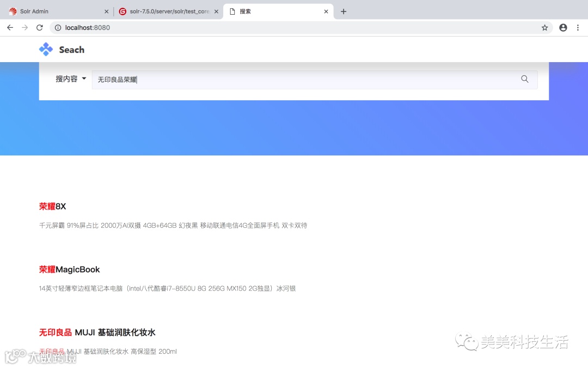Image resolution: width=588 pixels, height=368 pixels.
Task: Click the search magnifier icon
Action: 525,79
